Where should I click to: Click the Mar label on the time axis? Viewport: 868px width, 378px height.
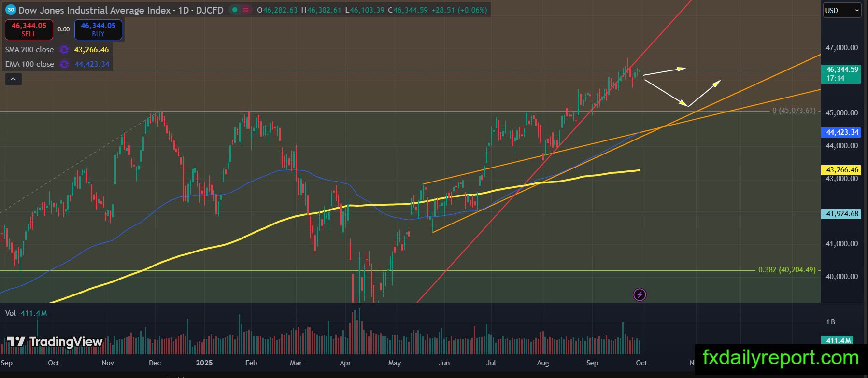pos(296,363)
